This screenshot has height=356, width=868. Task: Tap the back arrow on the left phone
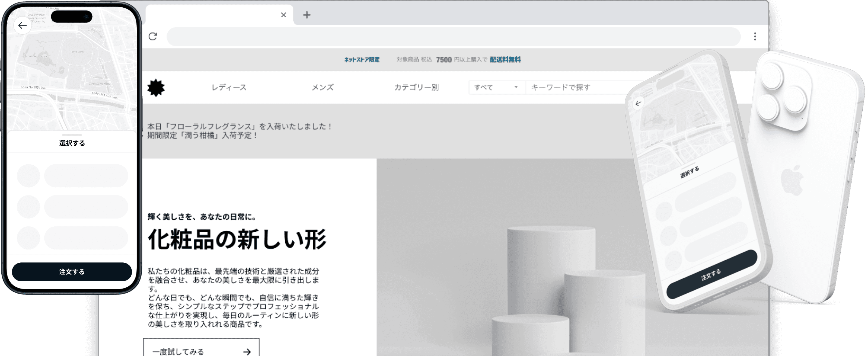(23, 25)
